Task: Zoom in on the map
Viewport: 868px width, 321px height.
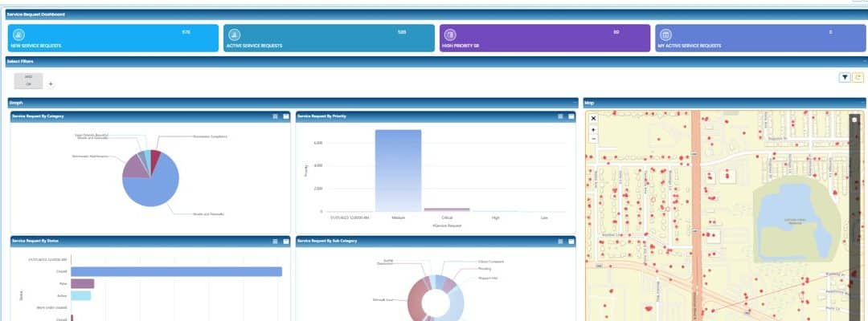Action: pos(593,129)
